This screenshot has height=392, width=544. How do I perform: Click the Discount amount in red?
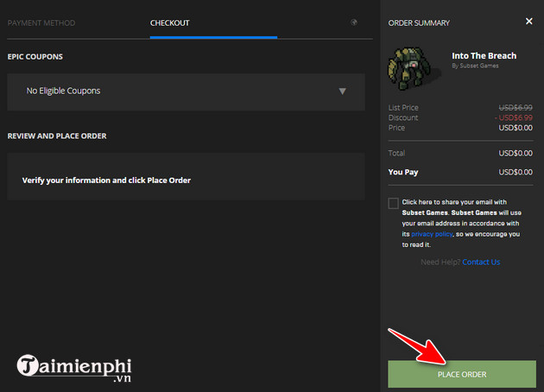(x=514, y=117)
